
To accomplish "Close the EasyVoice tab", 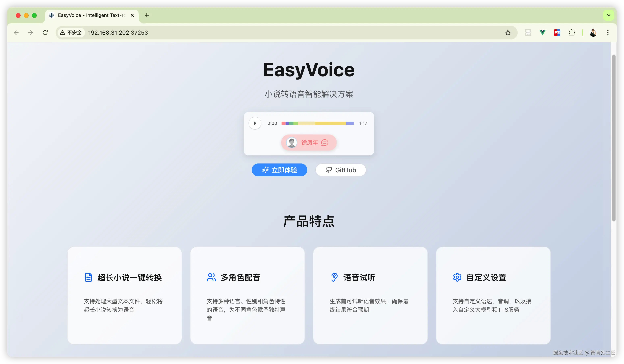I will 132,15.
